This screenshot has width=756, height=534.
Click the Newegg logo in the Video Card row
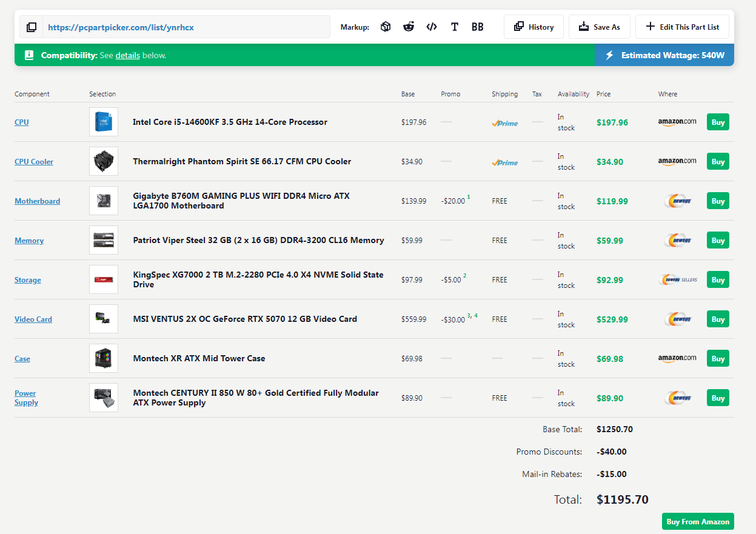(x=678, y=319)
